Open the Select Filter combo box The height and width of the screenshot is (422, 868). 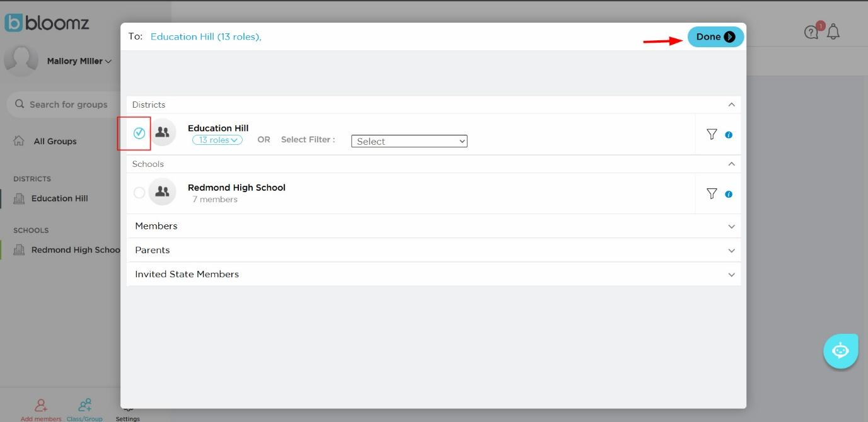click(409, 141)
